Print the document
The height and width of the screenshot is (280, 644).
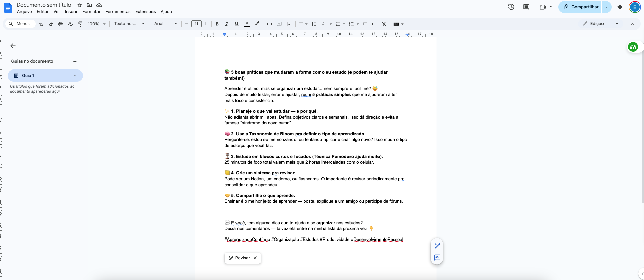[61, 24]
